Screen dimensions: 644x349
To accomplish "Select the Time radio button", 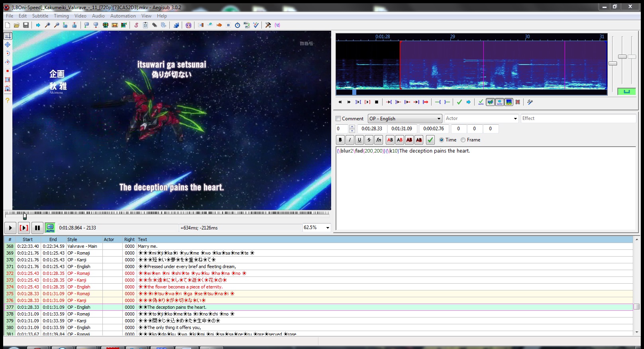I will [x=442, y=140].
